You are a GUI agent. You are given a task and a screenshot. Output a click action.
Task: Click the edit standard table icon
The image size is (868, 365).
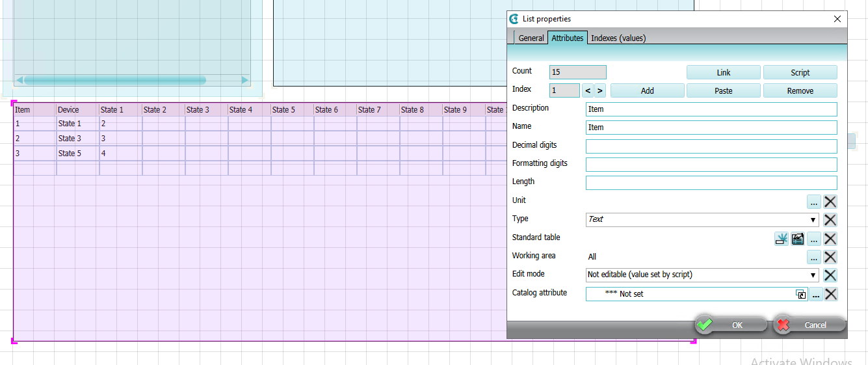point(797,239)
